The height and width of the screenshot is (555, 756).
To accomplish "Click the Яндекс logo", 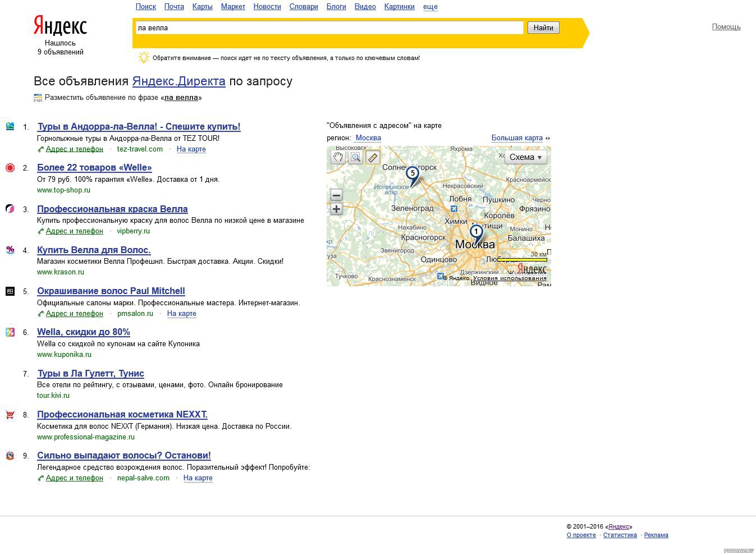I will [60, 25].
